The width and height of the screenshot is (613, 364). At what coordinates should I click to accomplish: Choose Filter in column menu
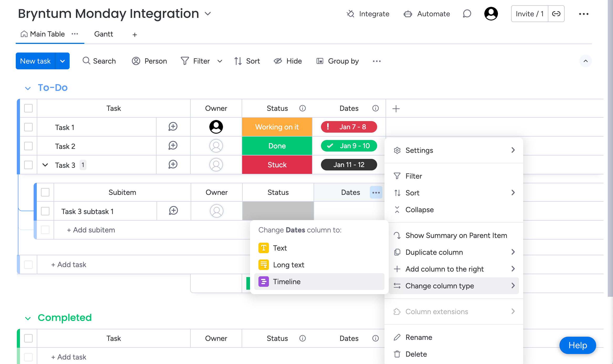click(454, 176)
